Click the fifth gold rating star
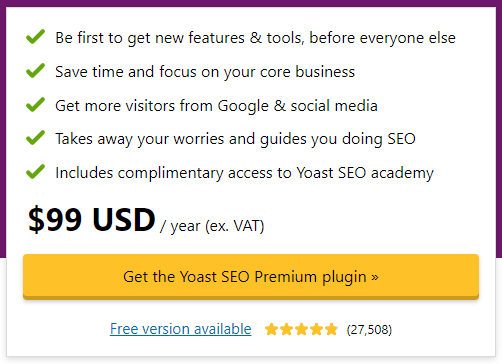 point(331,329)
